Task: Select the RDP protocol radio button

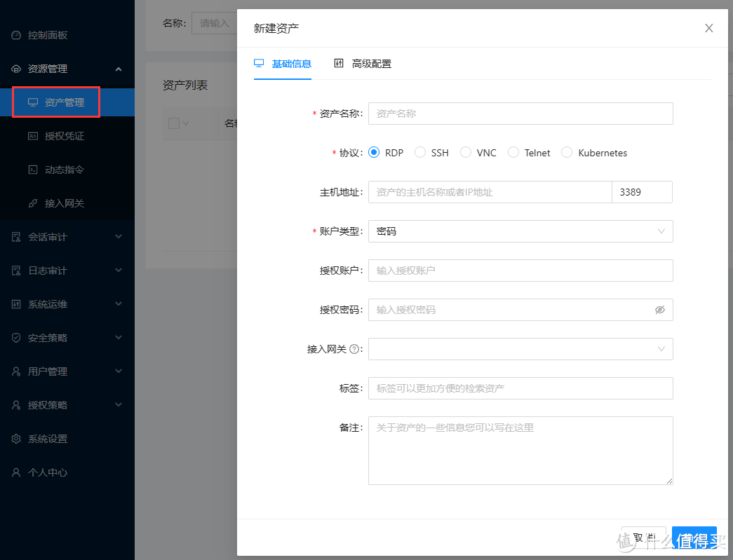Action: [374, 153]
